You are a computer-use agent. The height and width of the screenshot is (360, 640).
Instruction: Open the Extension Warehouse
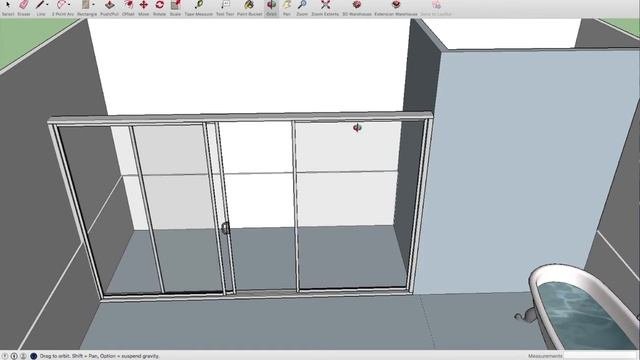coord(396,5)
